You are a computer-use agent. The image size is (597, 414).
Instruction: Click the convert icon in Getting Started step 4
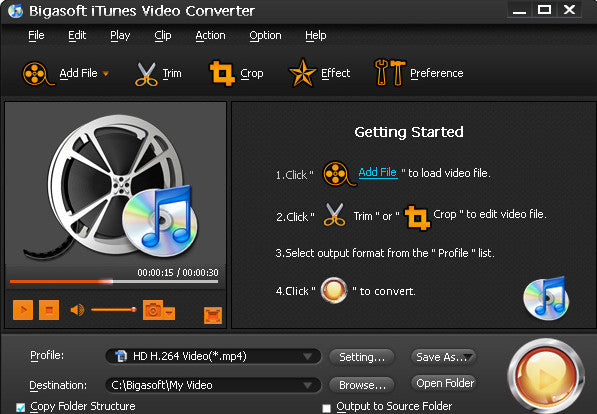coord(334,291)
